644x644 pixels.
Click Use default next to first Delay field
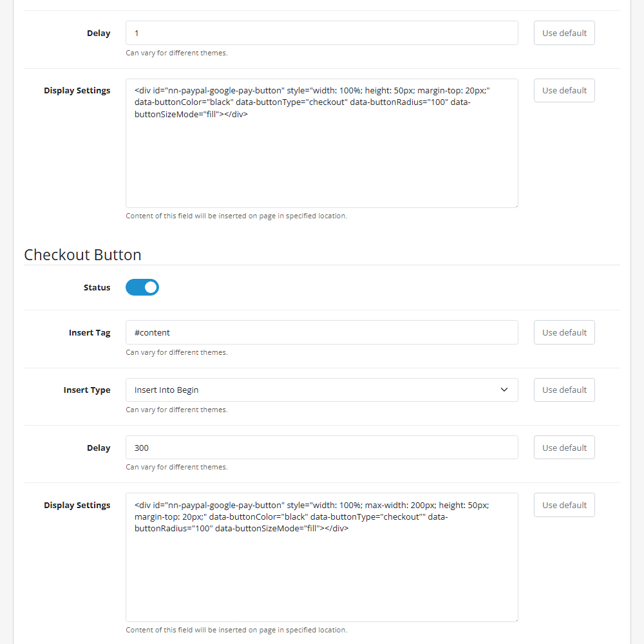(x=564, y=33)
